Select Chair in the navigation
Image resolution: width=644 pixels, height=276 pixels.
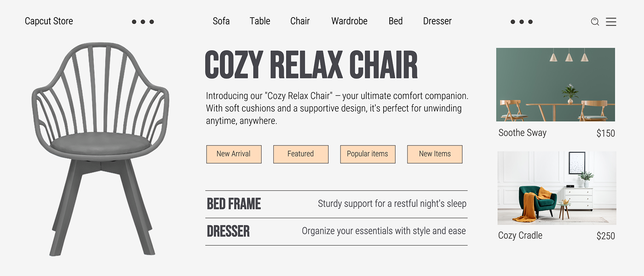click(x=300, y=21)
